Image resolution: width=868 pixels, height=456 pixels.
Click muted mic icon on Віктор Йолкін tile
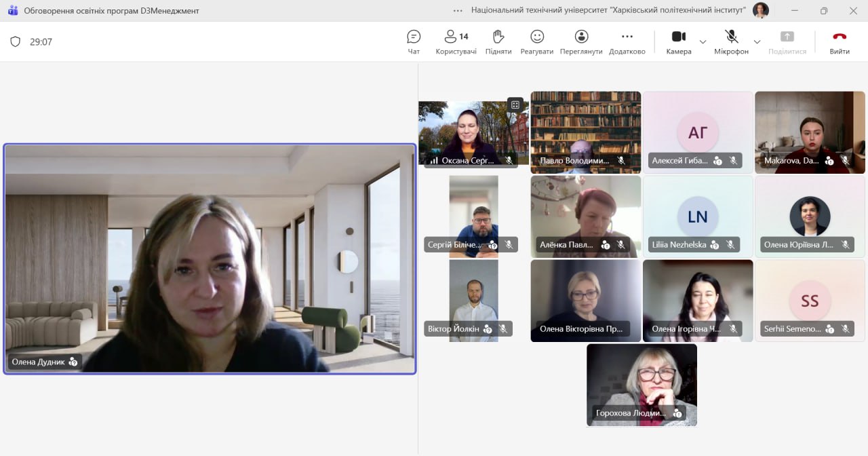click(503, 329)
